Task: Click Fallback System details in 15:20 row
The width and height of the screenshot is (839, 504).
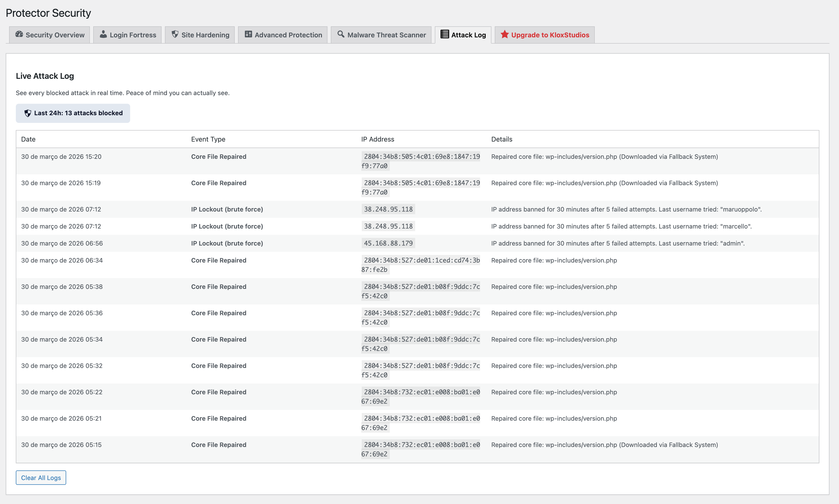Action: [605, 157]
